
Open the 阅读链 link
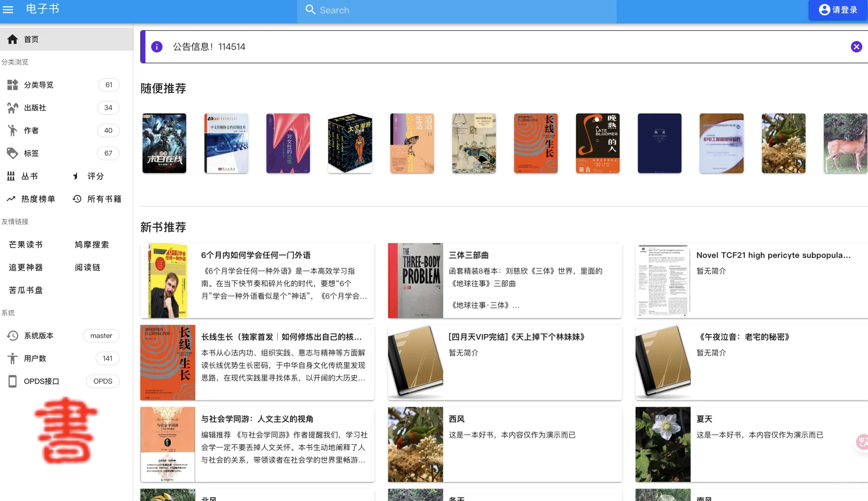88,267
